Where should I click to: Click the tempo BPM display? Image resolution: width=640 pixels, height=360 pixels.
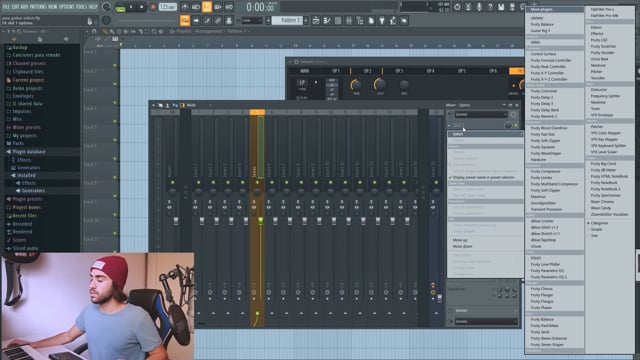pos(167,7)
